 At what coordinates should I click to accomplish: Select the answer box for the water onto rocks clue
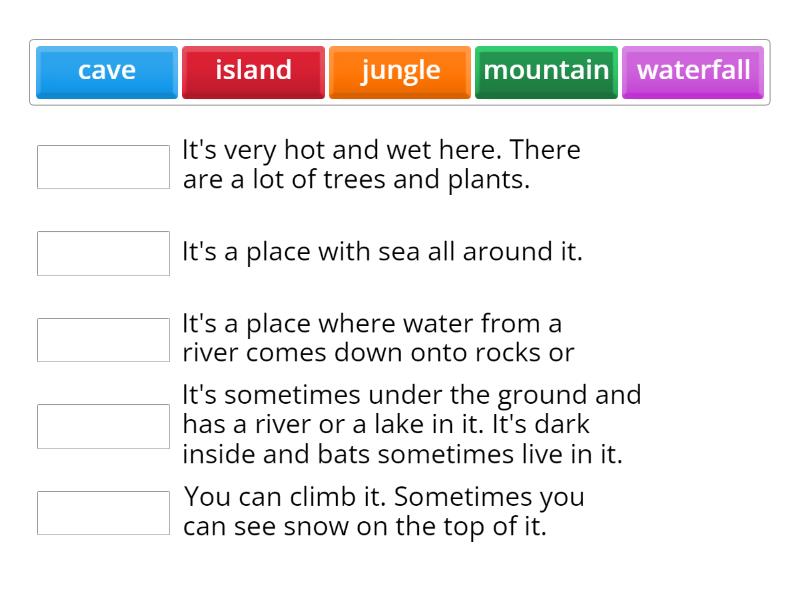tap(103, 339)
